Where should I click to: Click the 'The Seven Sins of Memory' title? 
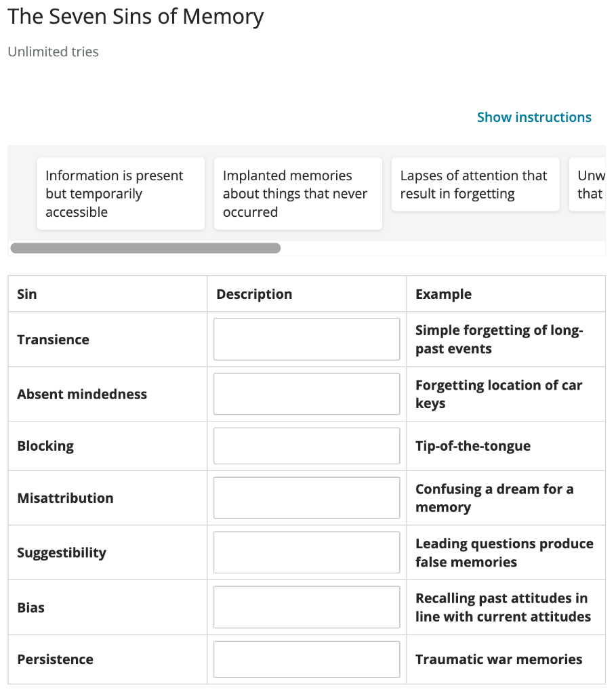[x=136, y=17]
